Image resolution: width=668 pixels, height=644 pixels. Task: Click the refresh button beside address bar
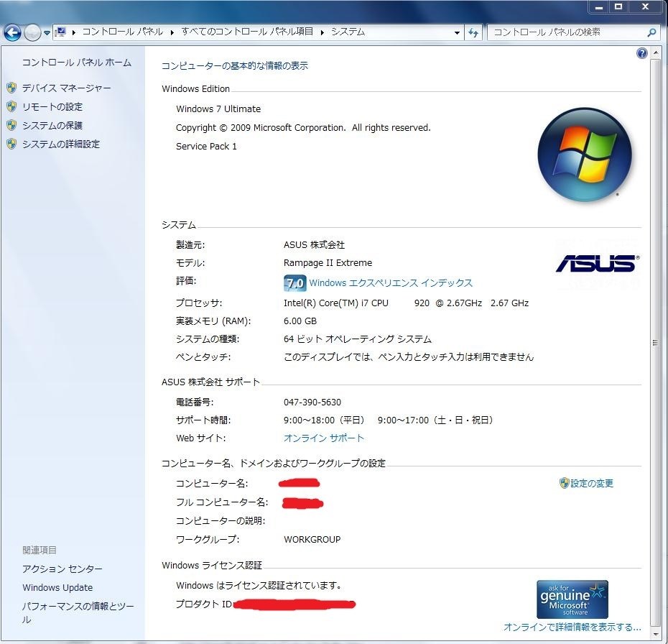tap(473, 32)
